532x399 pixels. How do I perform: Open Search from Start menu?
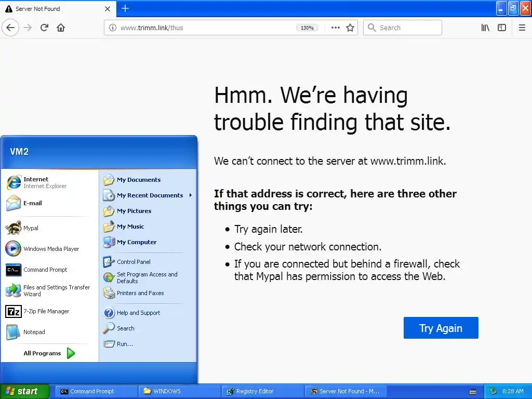(148, 328)
